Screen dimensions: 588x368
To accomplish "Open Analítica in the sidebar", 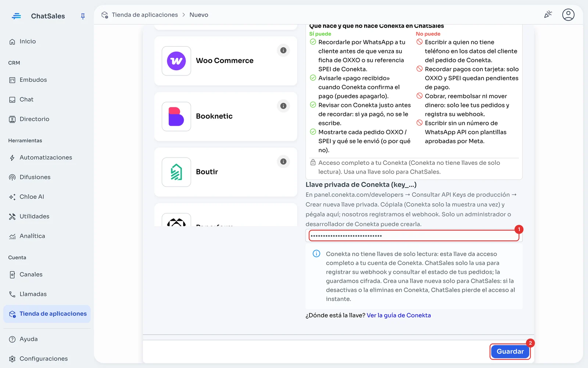I will 47,236.
